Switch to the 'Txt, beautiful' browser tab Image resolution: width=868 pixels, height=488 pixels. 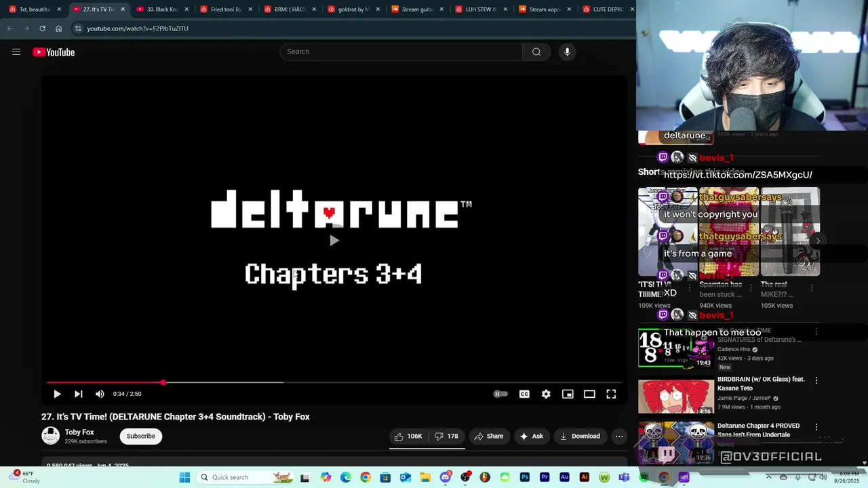35,9
